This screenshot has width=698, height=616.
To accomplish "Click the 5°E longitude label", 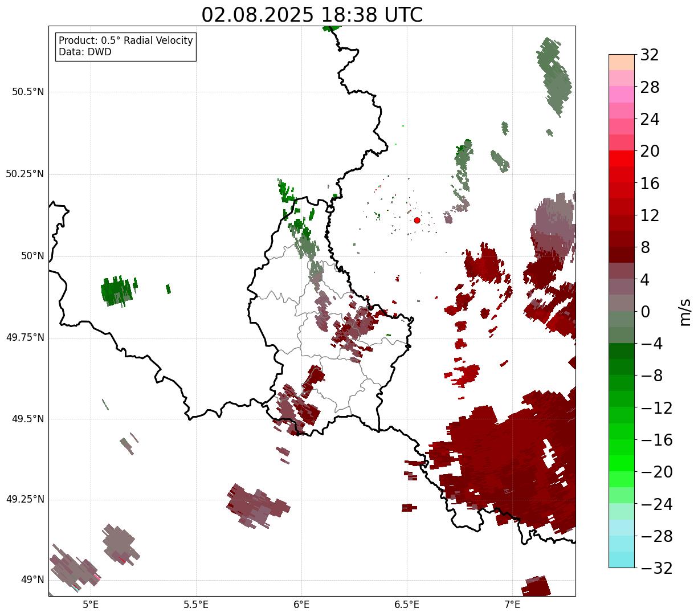I will (x=91, y=605).
